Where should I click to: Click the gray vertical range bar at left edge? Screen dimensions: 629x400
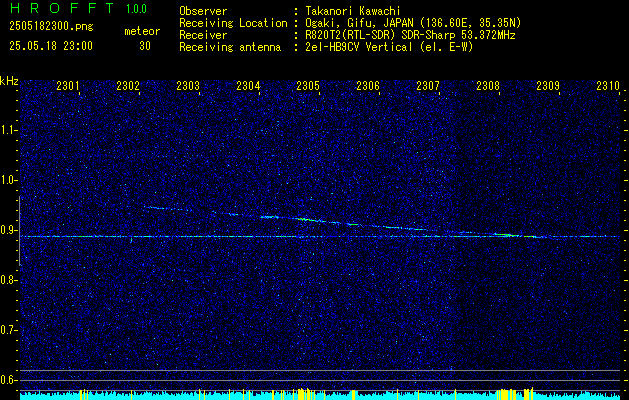point(20,231)
